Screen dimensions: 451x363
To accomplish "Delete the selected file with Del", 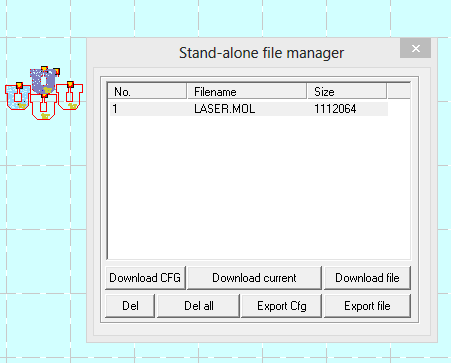I will click(x=130, y=306).
